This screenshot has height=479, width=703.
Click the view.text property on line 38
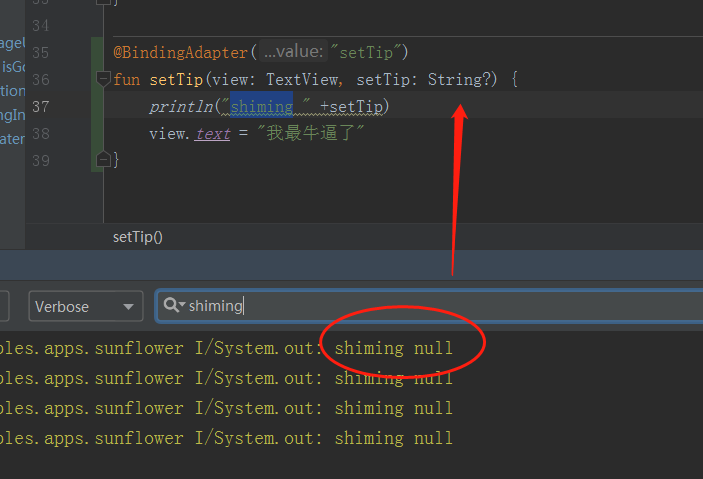213,134
